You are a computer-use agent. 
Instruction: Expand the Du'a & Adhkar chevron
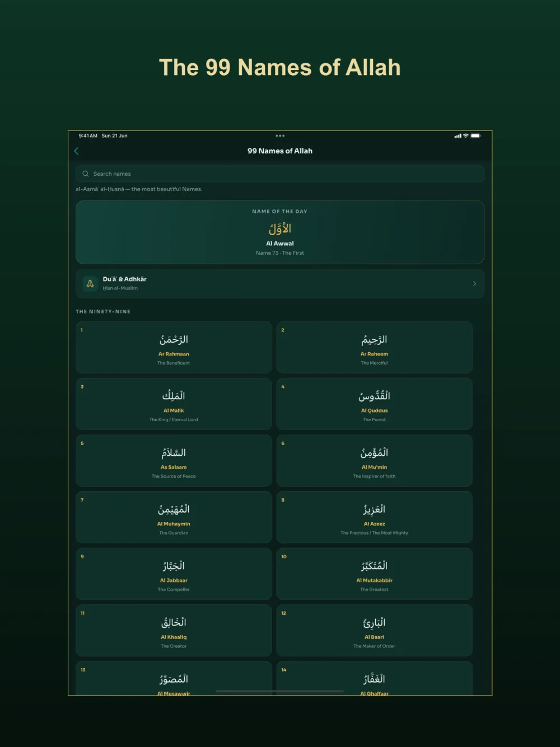pyautogui.click(x=474, y=284)
